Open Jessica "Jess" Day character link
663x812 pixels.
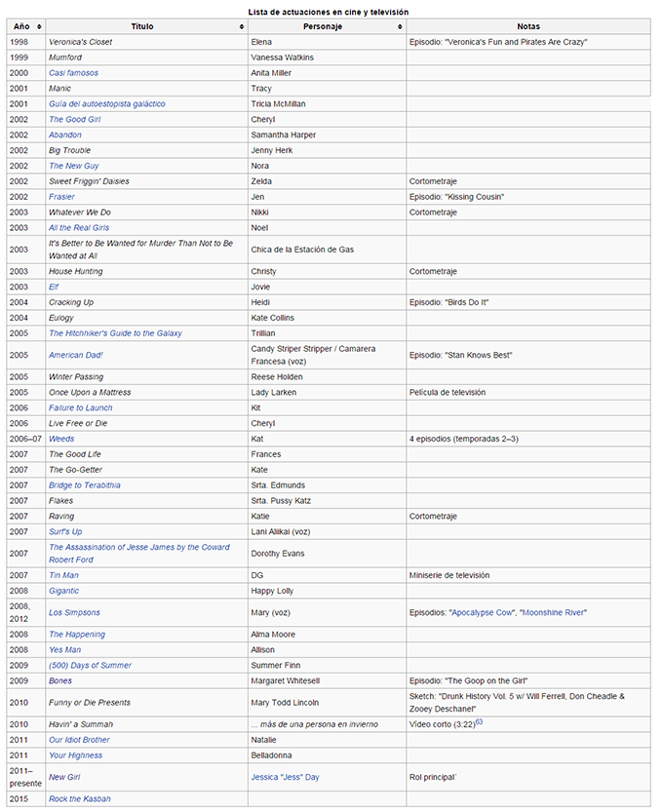[286, 777]
